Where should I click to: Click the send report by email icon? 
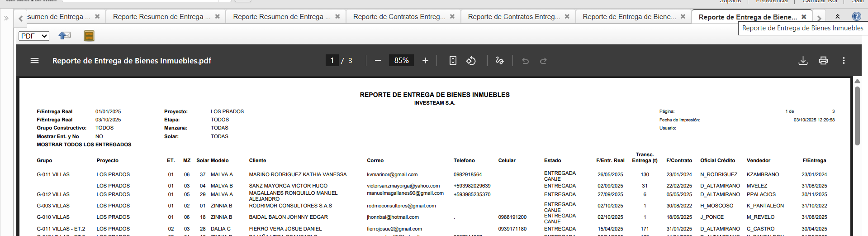[x=65, y=35]
